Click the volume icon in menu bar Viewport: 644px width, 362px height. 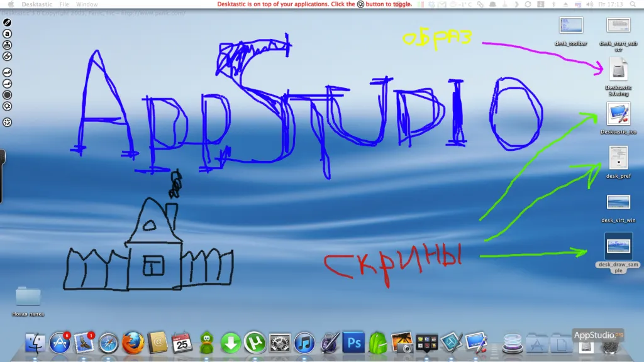pyautogui.click(x=589, y=4)
